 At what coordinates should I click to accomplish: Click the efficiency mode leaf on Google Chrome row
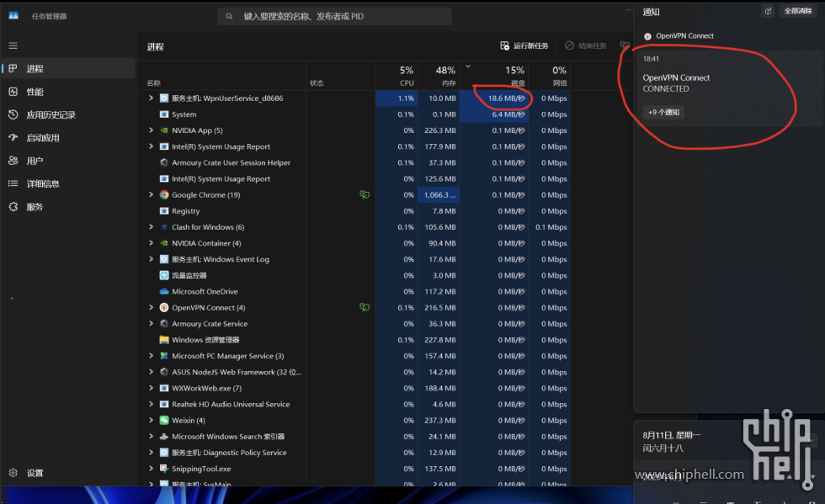pyautogui.click(x=365, y=194)
